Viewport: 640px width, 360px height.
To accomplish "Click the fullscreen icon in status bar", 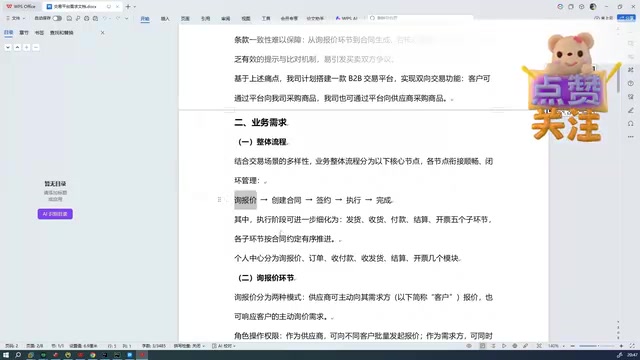I will (x=632, y=346).
